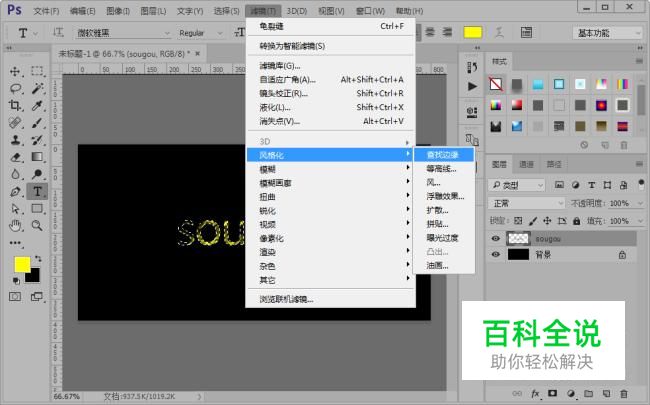650x405 pixels.
Task: Select the Zoom tool
Action: tap(37, 226)
